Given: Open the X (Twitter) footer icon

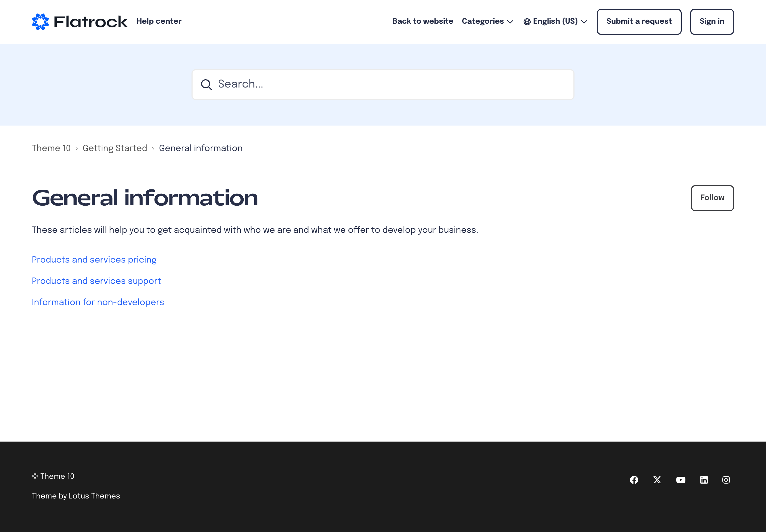Looking at the screenshot, I should pos(657,480).
